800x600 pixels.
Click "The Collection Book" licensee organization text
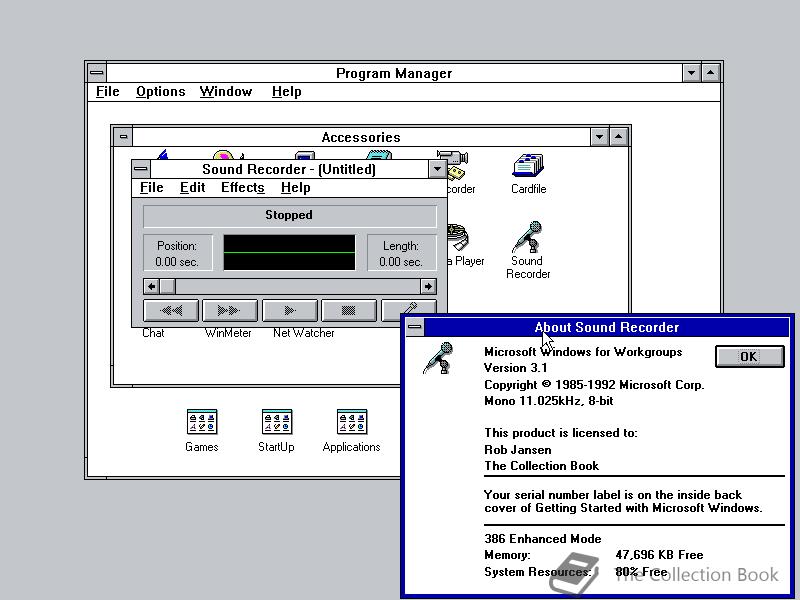(x=541, y=466)
